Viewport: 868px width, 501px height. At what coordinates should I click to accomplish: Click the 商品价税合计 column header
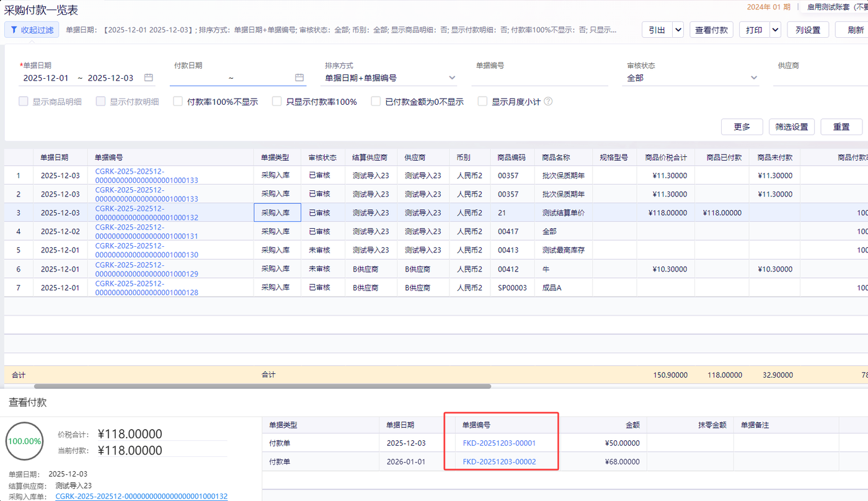(x=666, y=157)
